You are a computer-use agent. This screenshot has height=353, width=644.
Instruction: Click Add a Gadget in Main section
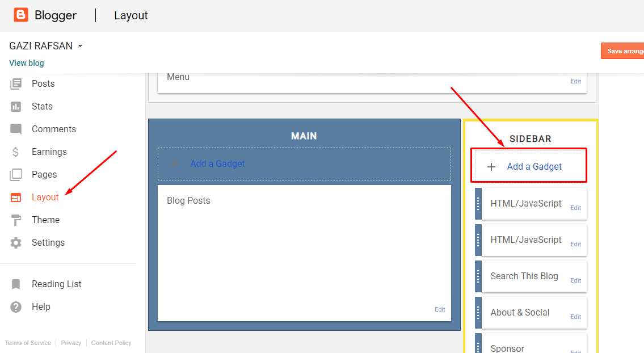coord(217,164)
